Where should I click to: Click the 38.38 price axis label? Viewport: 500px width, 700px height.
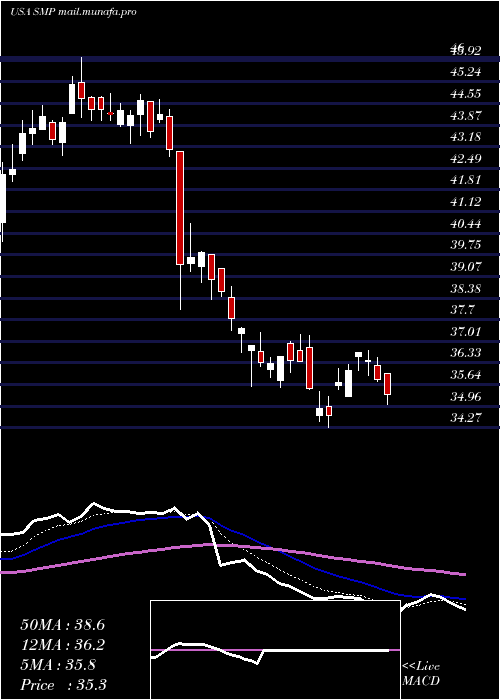pos(466,288)
